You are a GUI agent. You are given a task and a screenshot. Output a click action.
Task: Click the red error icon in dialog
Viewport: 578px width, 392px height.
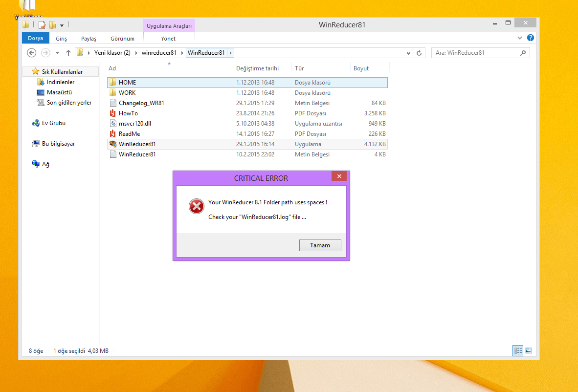pos(197,206)
